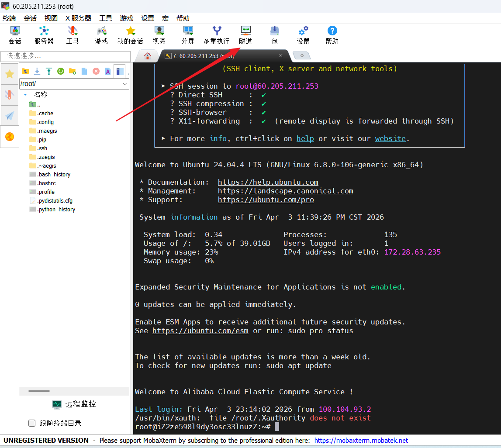Click the help link in terminal banner
The width and height of the screenshot is (501, 448).
click(305, 138)
